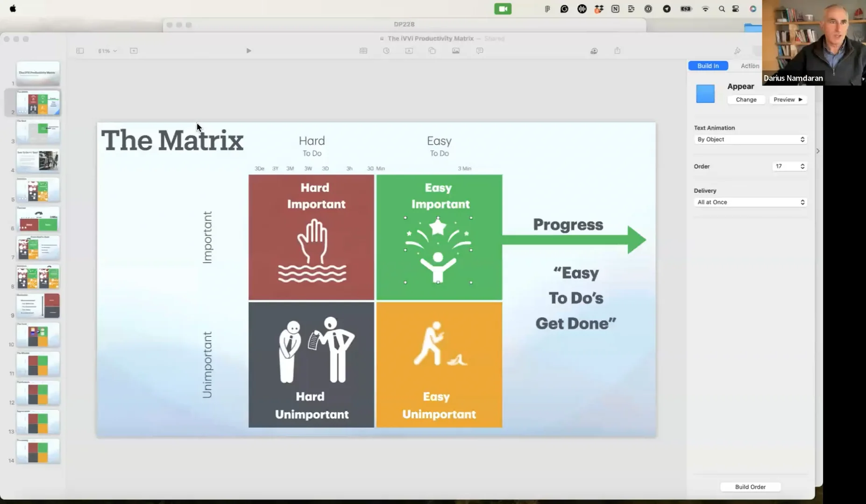Image resolution: width=866 pixels, height=504 pixels.
Task: Insert a table from the toolbar
Action: 364,50
